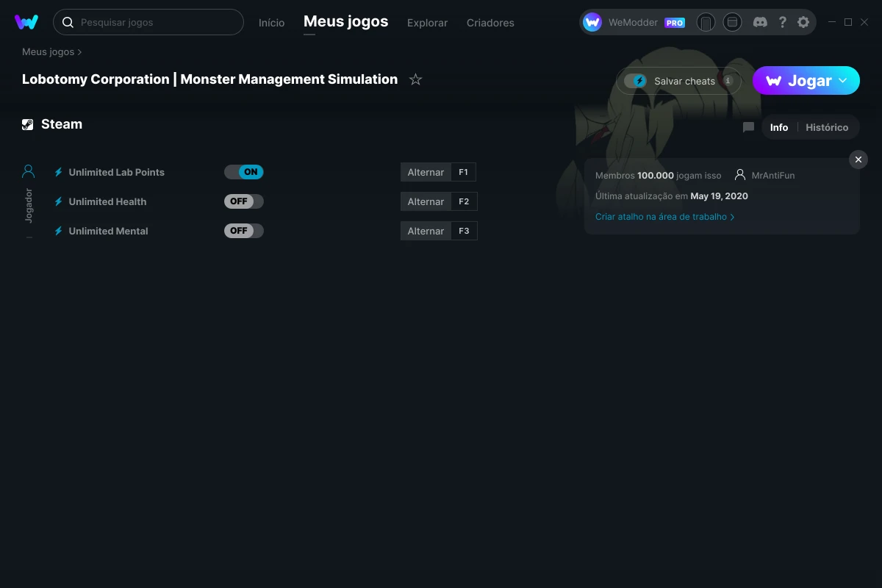Maximize the WeMod window

pos(848,22)
